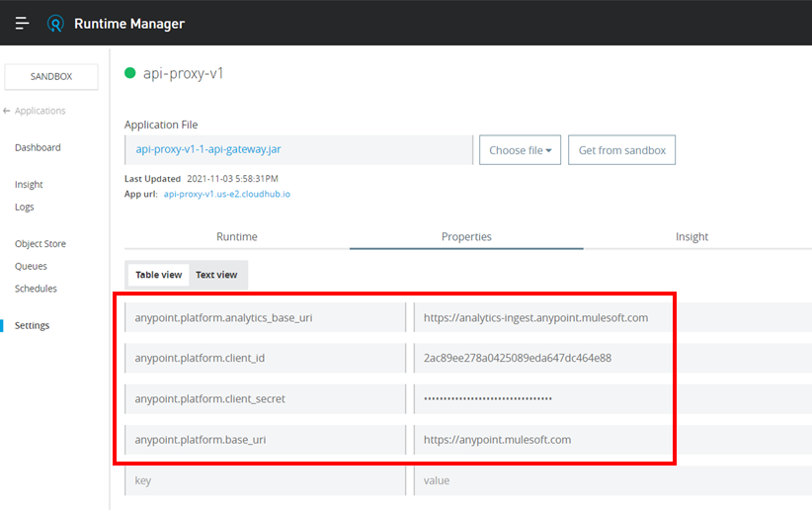This screenshot has width=812, height=510.
Task: Click the empty key input field
Action: pyautogui.click(x=264, y=480)
